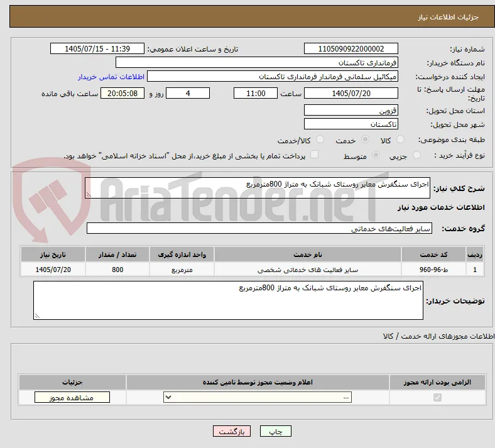495x448 pixels.
Task: Toggle Islamic treasury bonds payment checkbox
Action: 314,155
